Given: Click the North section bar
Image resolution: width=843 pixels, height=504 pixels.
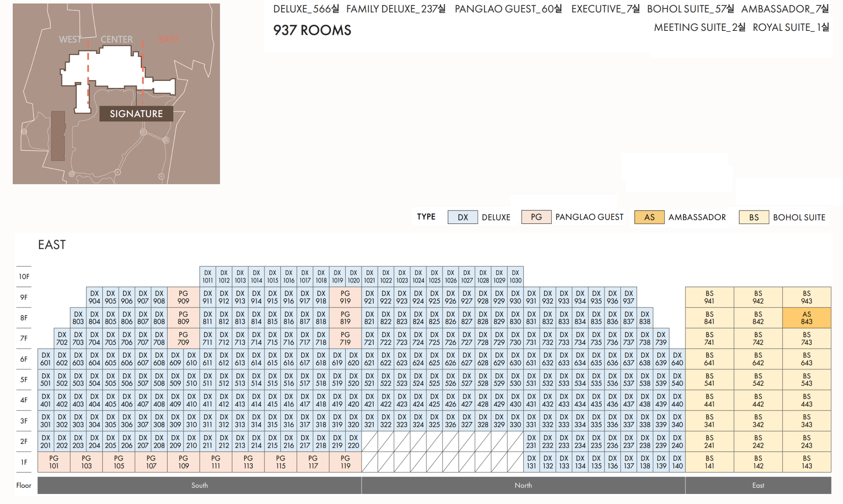Looking at the screenshot, I should (x=523, y=486).
